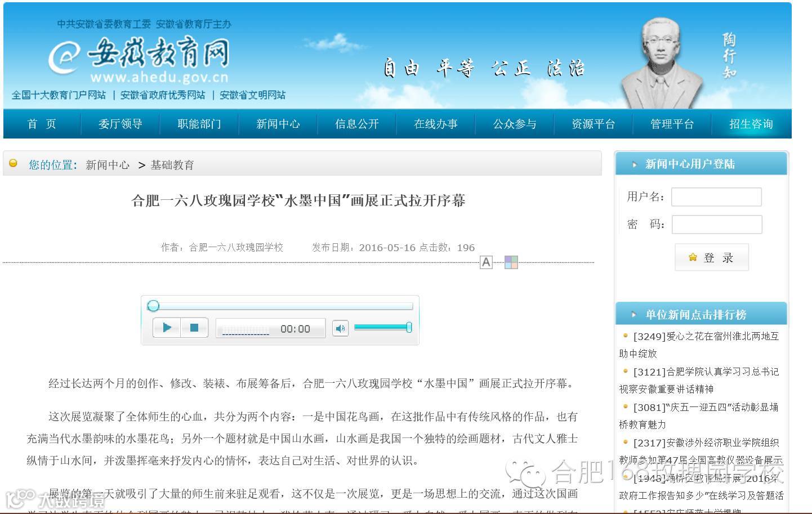The image size is (812, 514).
Task: Select 信息公开 navigation item
Action: 357,124
